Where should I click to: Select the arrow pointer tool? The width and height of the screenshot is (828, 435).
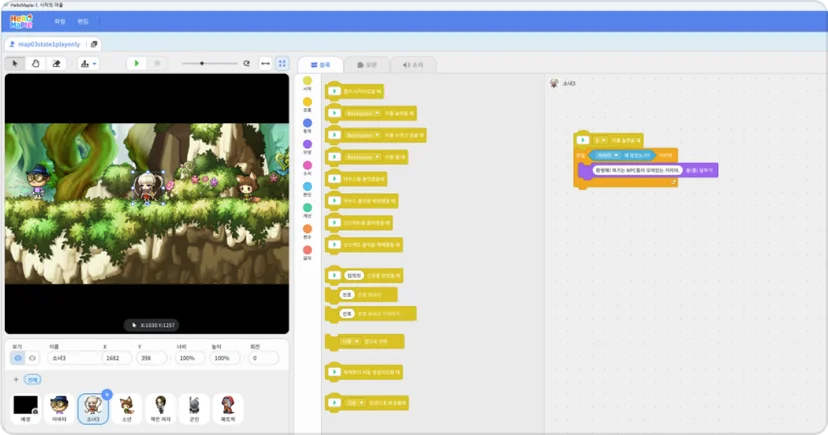click(15, 64)
